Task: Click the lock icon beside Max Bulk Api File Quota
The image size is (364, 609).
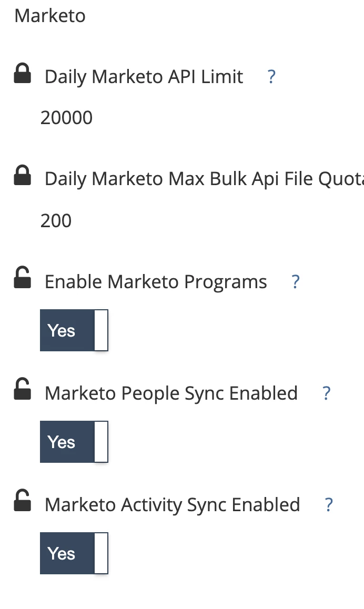Action: tap(23, 175)
